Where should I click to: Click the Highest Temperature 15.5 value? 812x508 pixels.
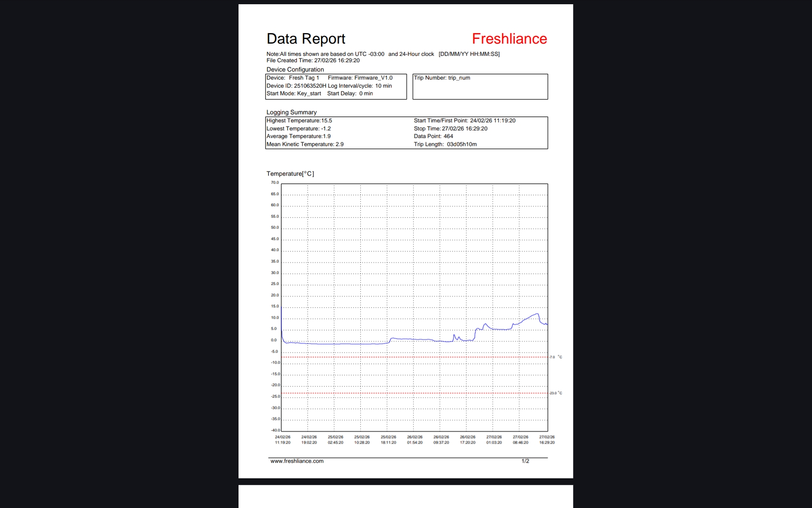click(x=326, y=121)
